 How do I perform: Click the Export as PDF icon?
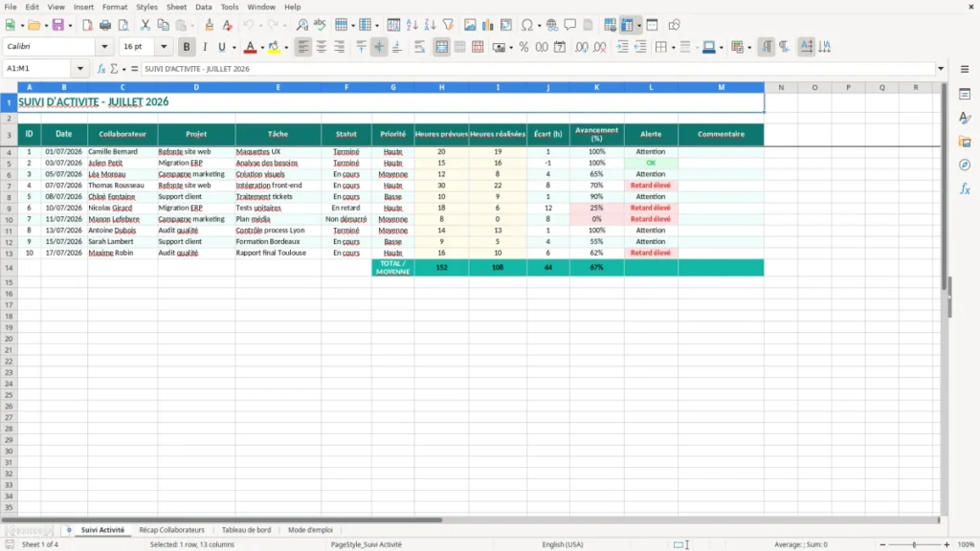(x=87, y=25)
